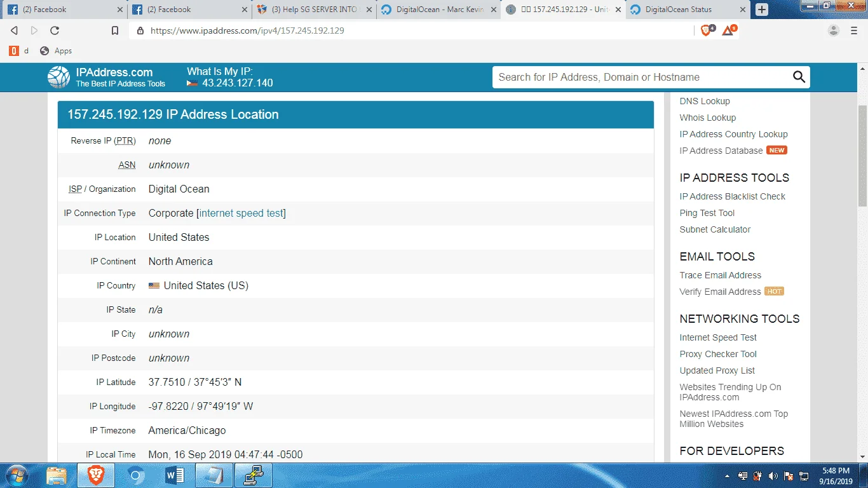Screen dimensions: 868x488
Task: Open the browser profile avatar icon
Action: click(834, 30)
